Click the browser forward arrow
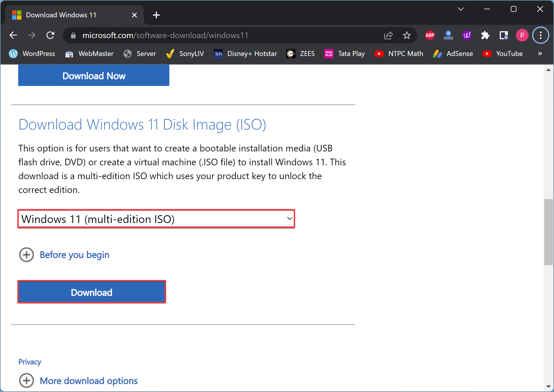This screenshot has height=392, width=554. pos(32,35)
